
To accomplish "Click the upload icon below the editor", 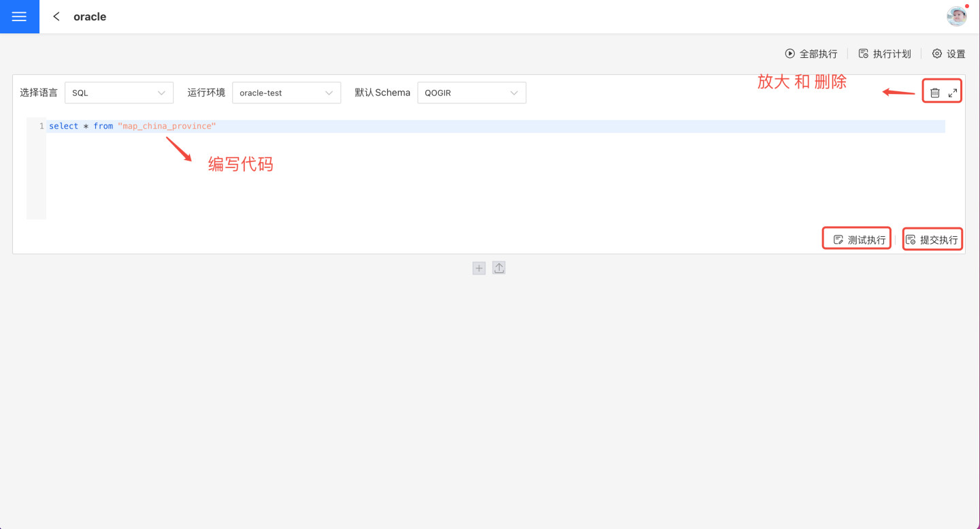I will [499, 268].
